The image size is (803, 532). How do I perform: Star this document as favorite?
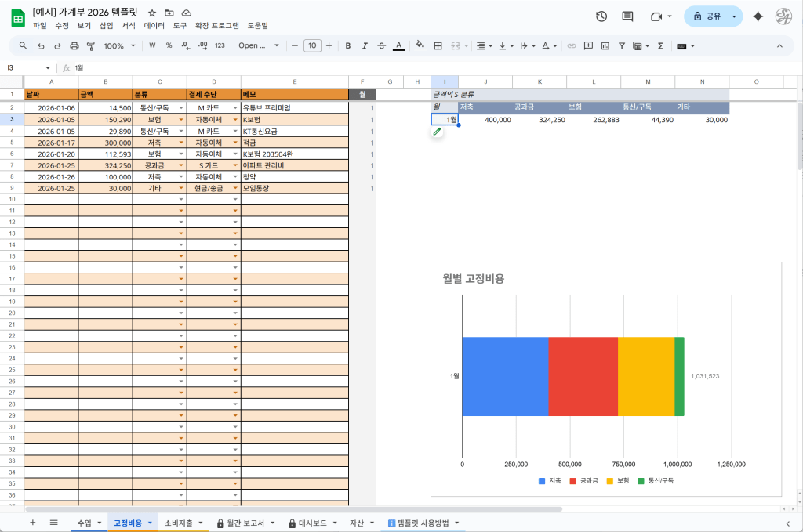[x=152, y=13]
